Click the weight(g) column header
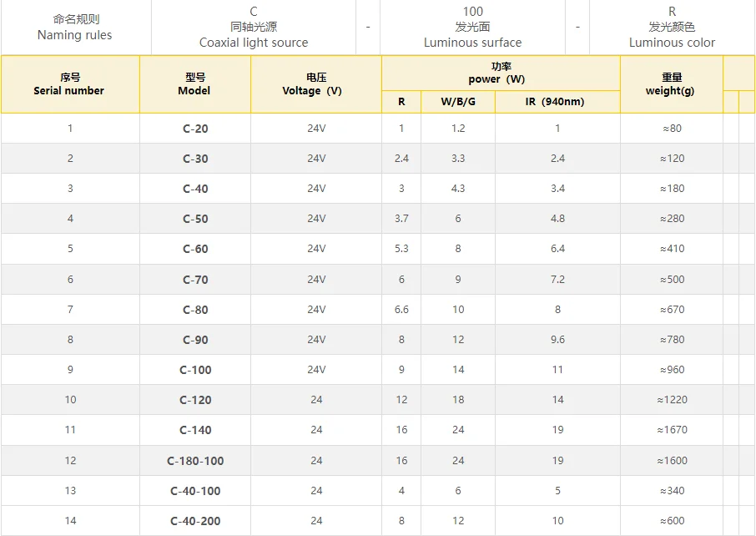This screenshot has height=536, width=756. 671,84
